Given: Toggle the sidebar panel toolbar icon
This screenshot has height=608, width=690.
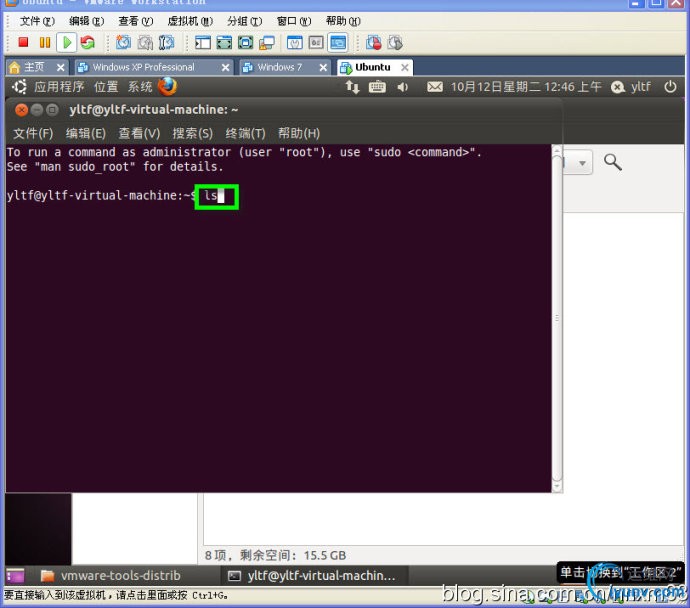Looking at the screenshot, I should (x=202, y=42).
